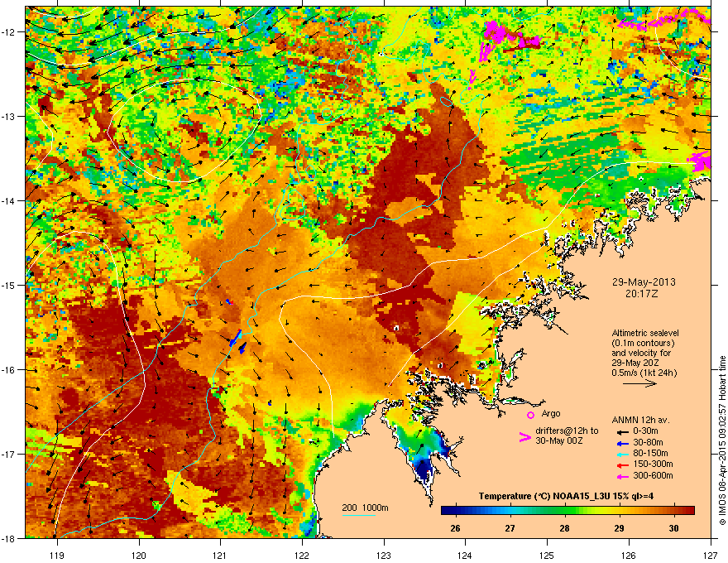Click the latitude axis label -15
The height and width of the screenshot is (563, 728).
9,285
